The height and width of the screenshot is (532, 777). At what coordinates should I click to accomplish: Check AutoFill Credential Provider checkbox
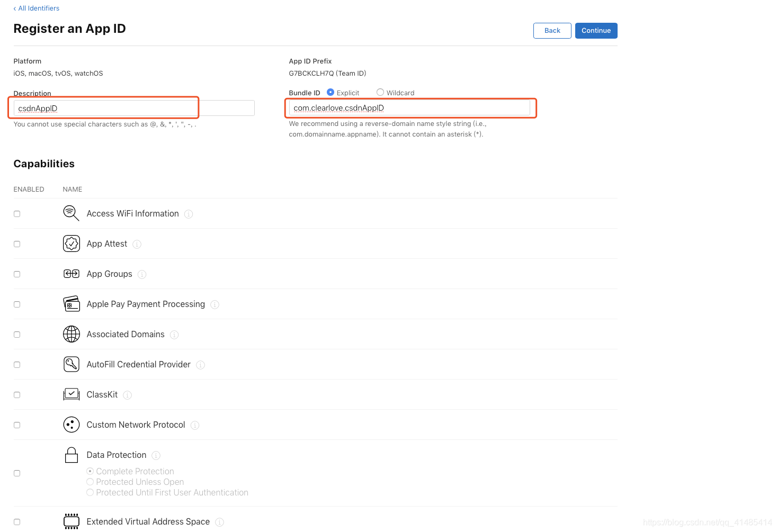(17, 365)
